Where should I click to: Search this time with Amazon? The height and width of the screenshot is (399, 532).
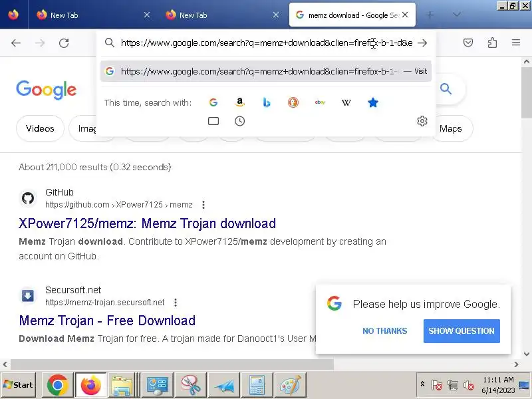pyautogui.click(x=240, y=102)
